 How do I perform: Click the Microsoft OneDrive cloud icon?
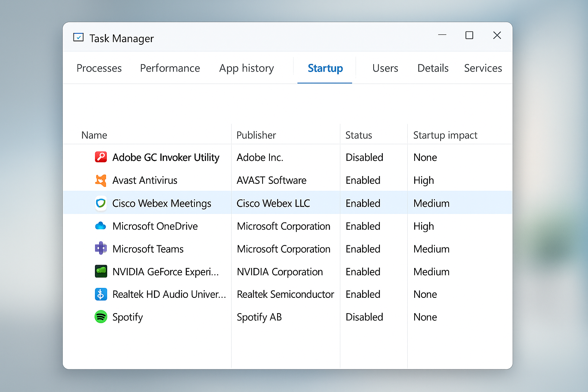(101, 226)
